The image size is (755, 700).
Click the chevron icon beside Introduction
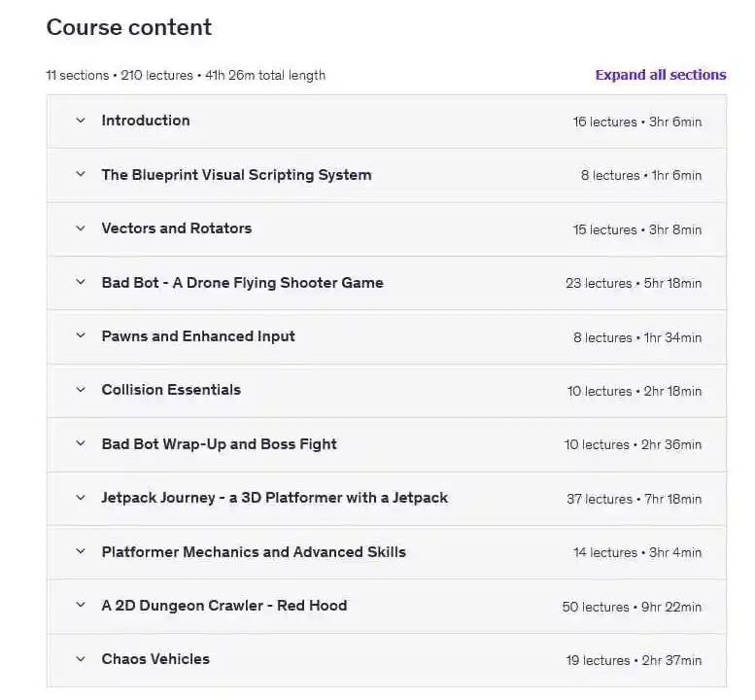[x=81, y=121]
